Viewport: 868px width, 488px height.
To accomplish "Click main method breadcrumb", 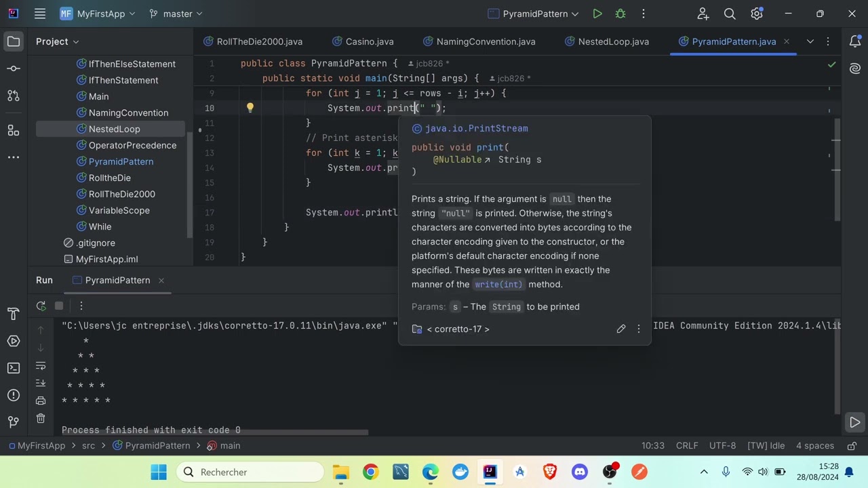I will point(224,445).
